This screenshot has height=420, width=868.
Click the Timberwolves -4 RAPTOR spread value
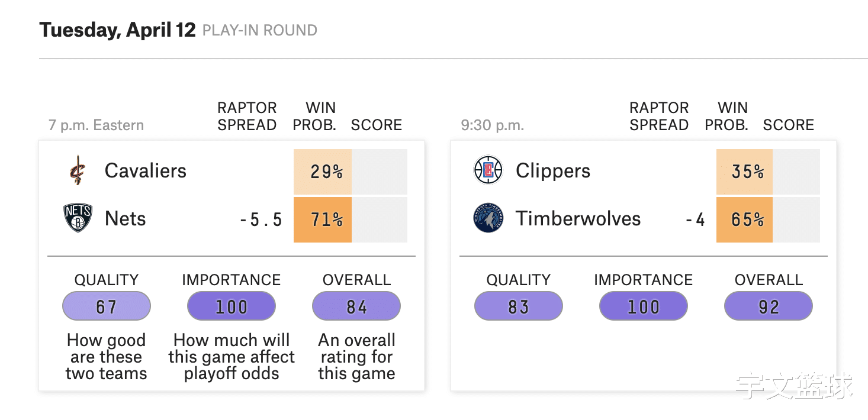(x=696, y=221)
